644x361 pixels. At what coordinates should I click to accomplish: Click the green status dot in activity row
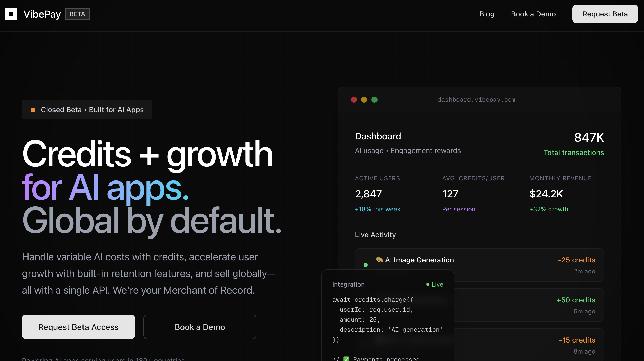(366, 265)
